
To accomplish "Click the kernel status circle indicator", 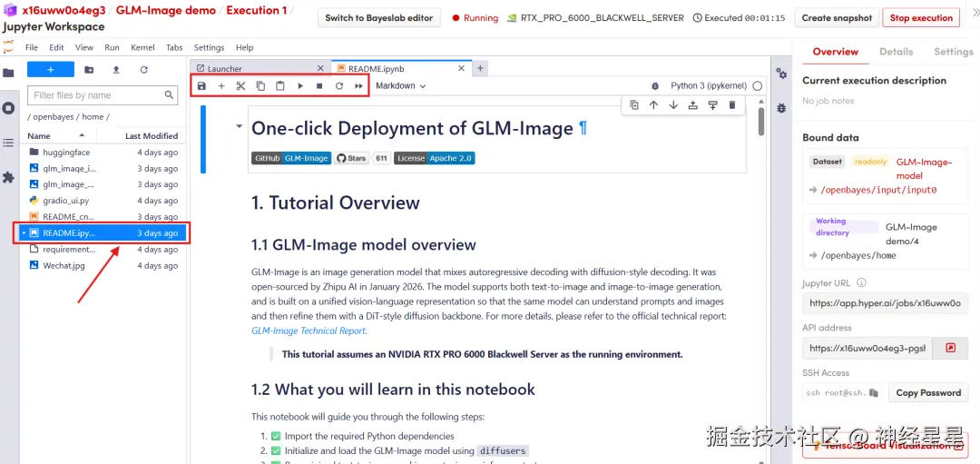I will point(758,85).
